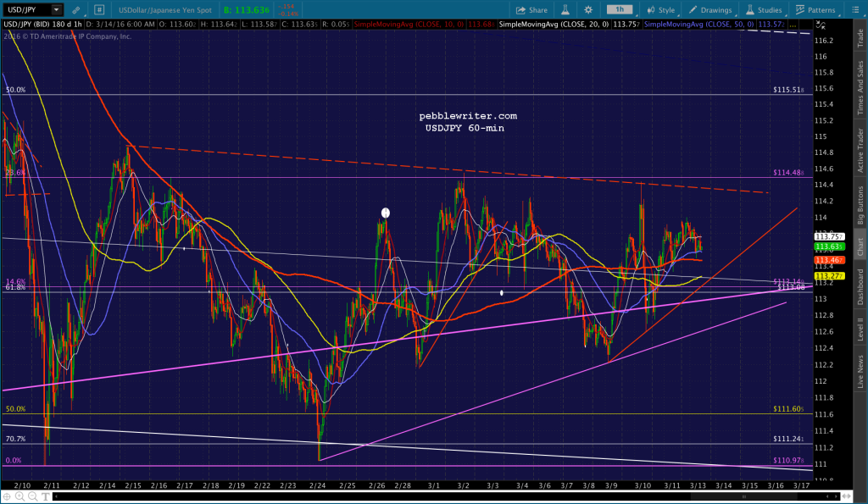The height and width of the screenshot is (504, 868).
Task: Open the Active Trader sidebar tab
Action: click(860, 150)
